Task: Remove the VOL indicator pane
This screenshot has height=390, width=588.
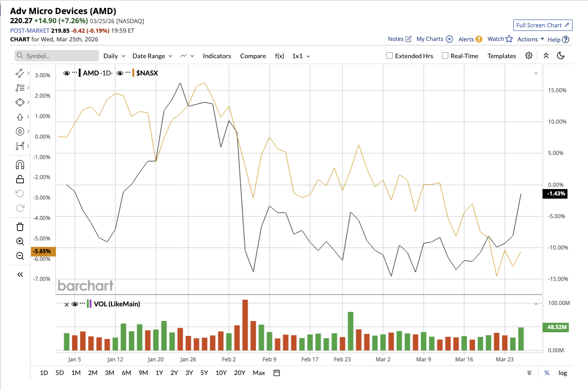Action: (66, 304)
